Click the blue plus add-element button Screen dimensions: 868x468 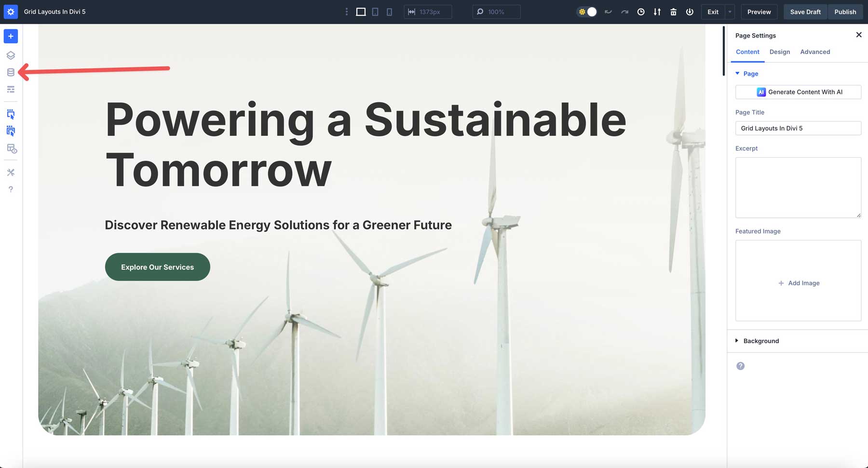click(x=11, y=36)
